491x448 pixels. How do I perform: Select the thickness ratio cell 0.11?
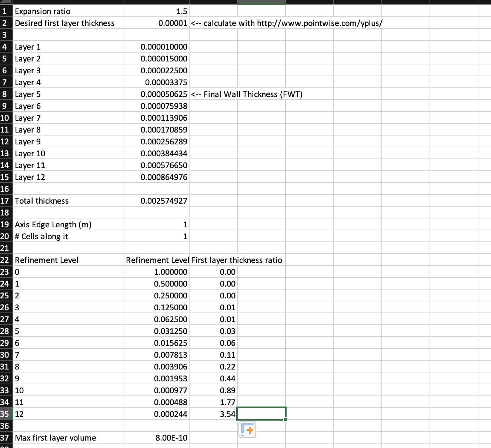[x=213, y=355]
